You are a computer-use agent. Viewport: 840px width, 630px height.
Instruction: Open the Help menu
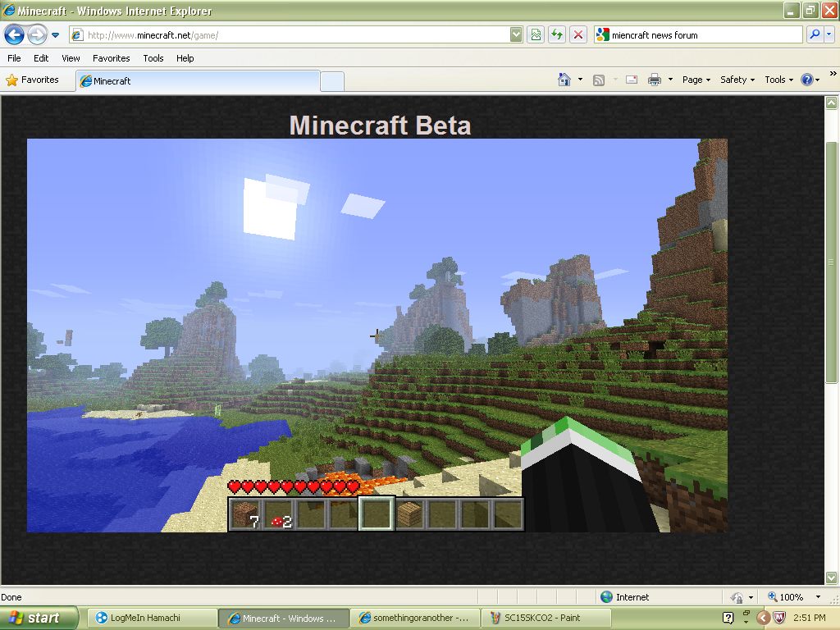click(185, 58)
